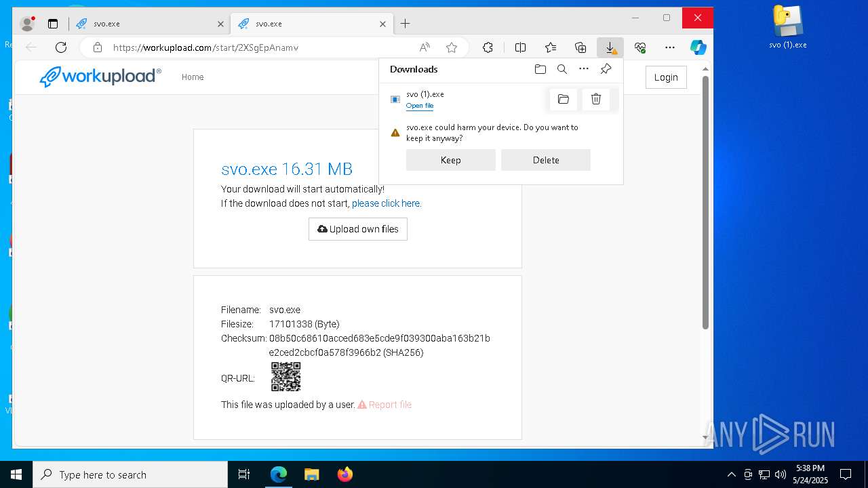Select the SHA256 checksum text
868x488 pixels.
380,345
